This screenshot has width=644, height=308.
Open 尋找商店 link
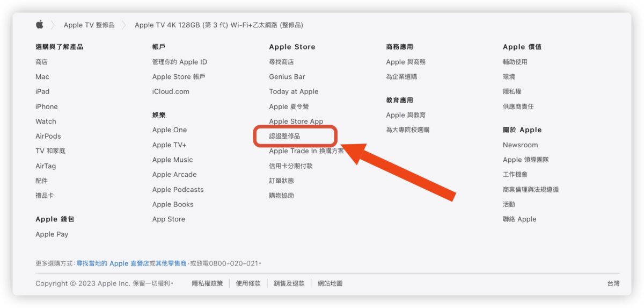pyautogui.click(x=282, y=62)
